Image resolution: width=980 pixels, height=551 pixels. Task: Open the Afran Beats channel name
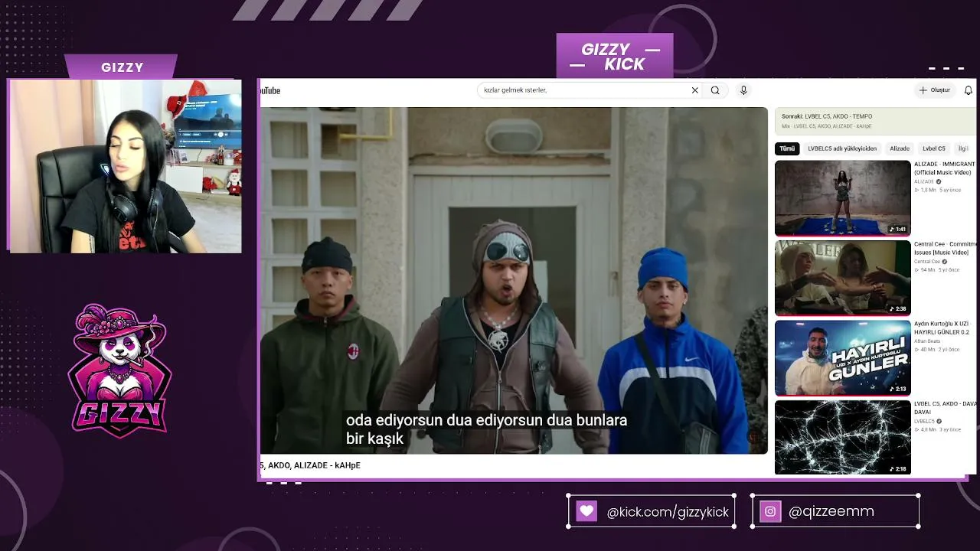coord(927,341)
